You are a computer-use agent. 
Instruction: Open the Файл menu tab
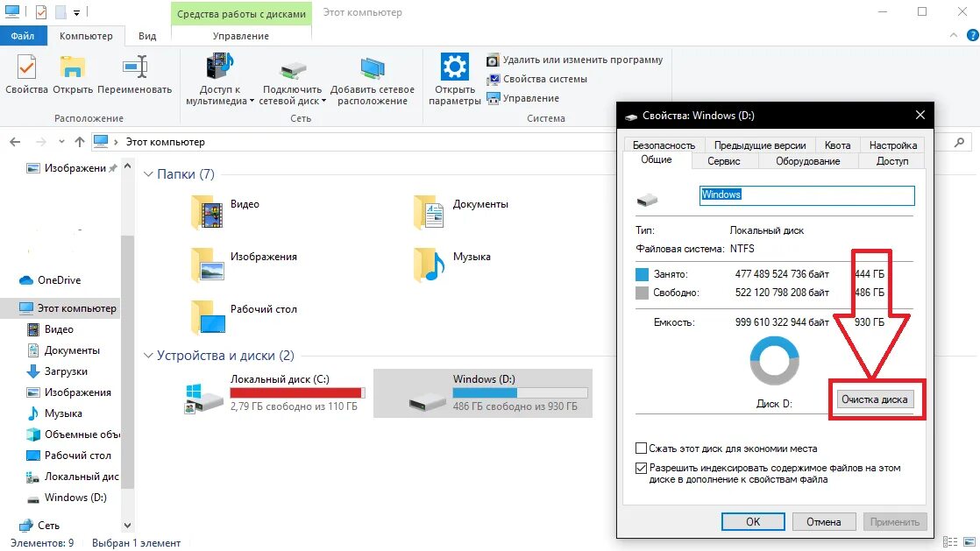pyautogui.click(x=23, y=36)
